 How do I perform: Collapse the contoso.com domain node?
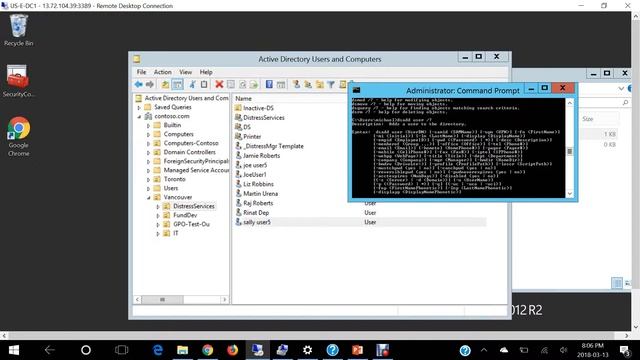point(139,116)
